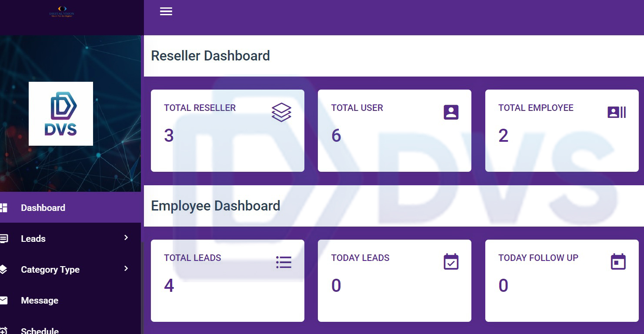Open the Leads sidebar menu

pos(33,239)
